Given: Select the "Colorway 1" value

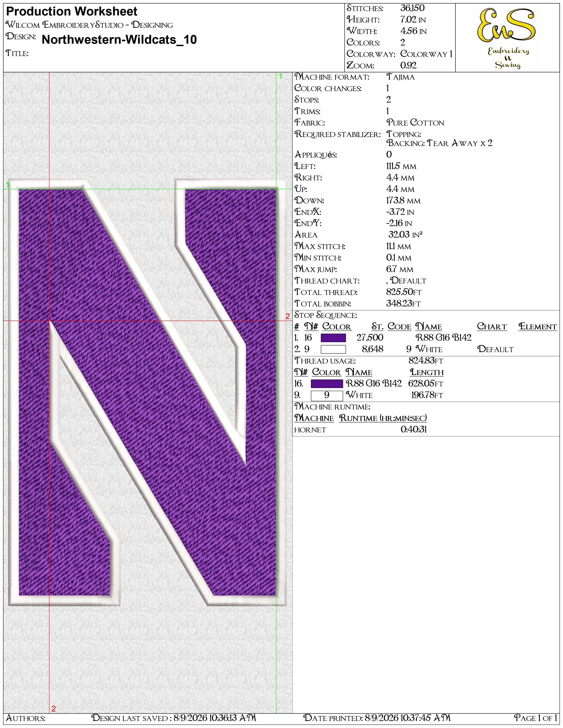Looking at the screenshot, I should click(x=426, y=54).
